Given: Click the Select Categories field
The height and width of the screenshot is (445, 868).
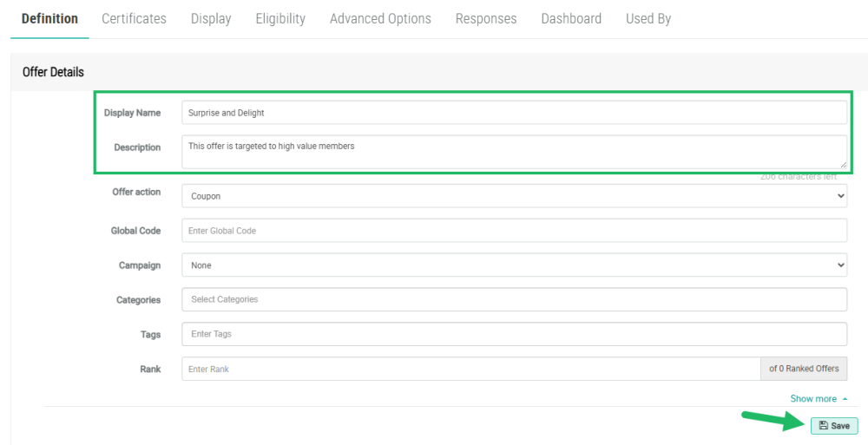Looking at the screenshot, I should pos(514,299).
